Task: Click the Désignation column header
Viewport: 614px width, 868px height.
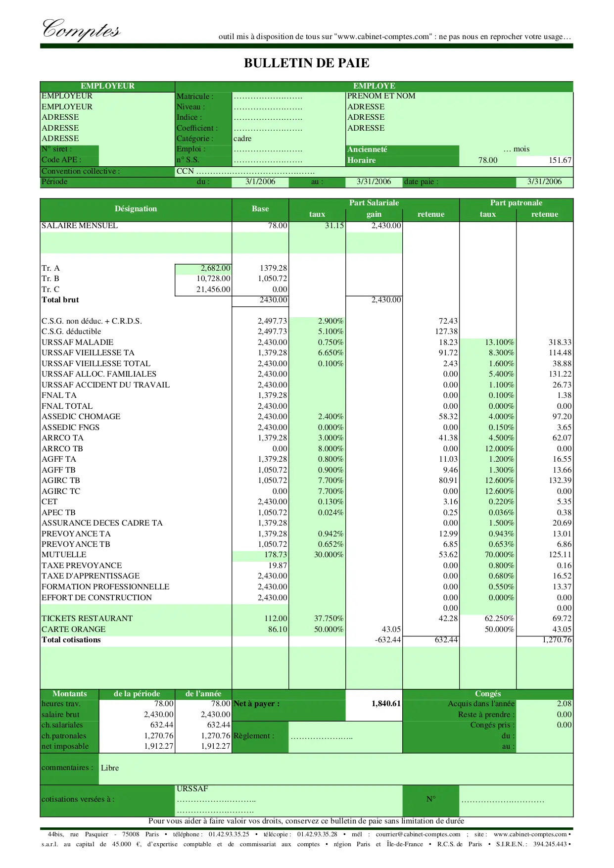Action: pyautogui.click(x=136, y=209)
